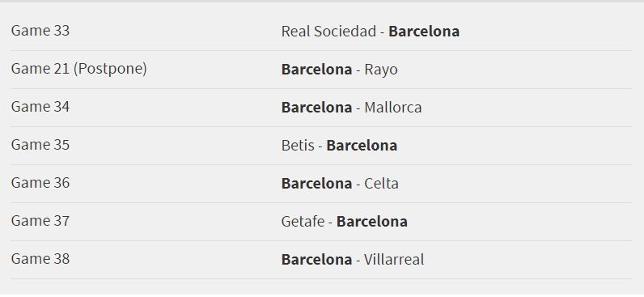Click the word Rayo in fixture row

click(381, 70)
